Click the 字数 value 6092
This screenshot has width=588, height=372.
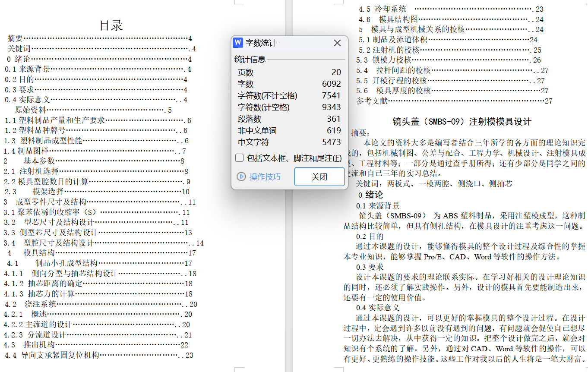(x=332, y=84)
